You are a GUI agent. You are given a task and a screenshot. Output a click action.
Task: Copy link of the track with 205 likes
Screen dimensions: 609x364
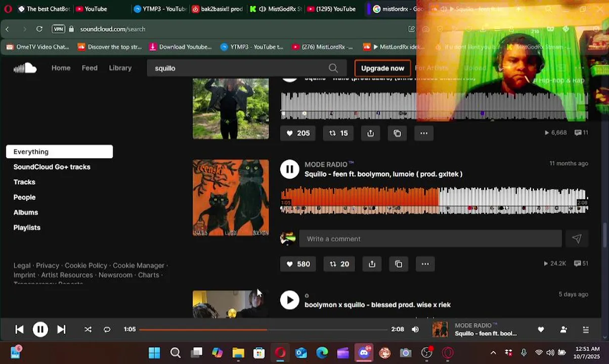[398, 133]
